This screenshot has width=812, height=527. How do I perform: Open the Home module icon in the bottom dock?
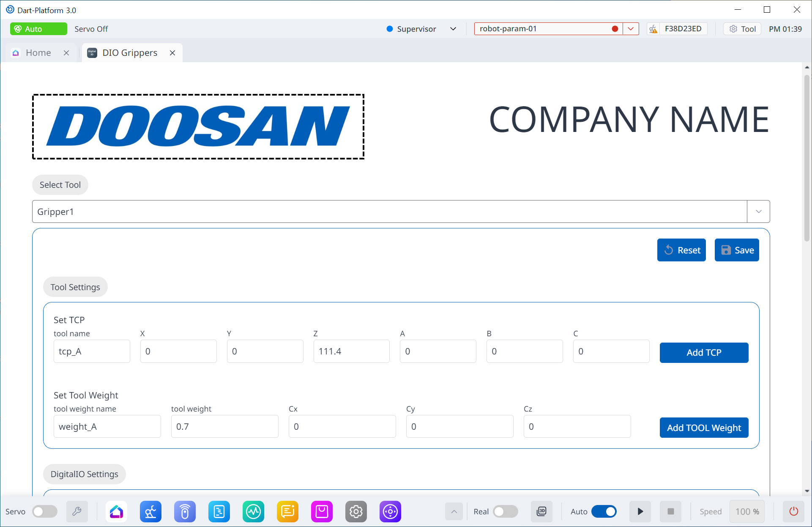[116, 512]
